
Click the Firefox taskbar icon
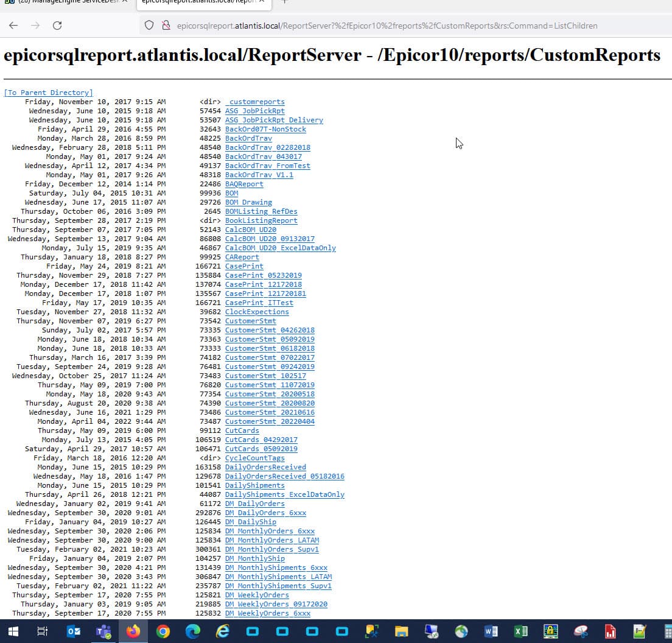pyautogui.click(x=133, y=631)
